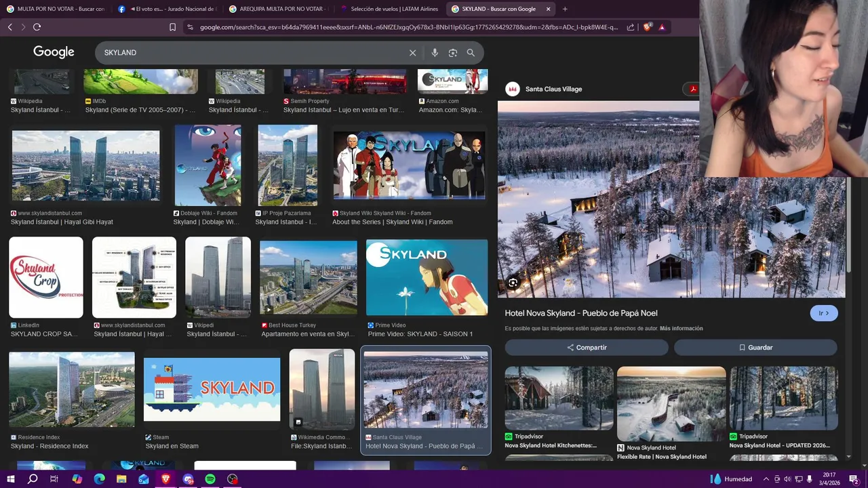Launch Copilot from taskbar

point(77,479)
